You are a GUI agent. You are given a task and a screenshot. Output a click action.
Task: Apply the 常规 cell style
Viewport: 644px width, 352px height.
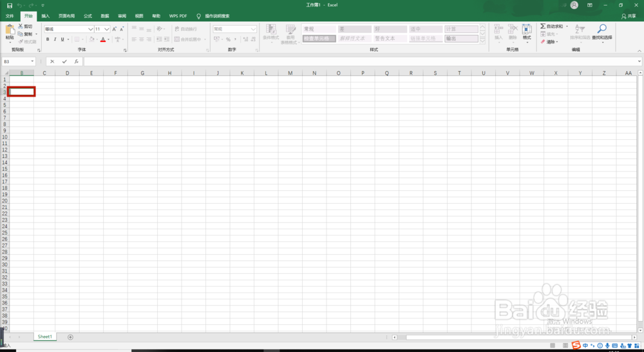[319, 29]
